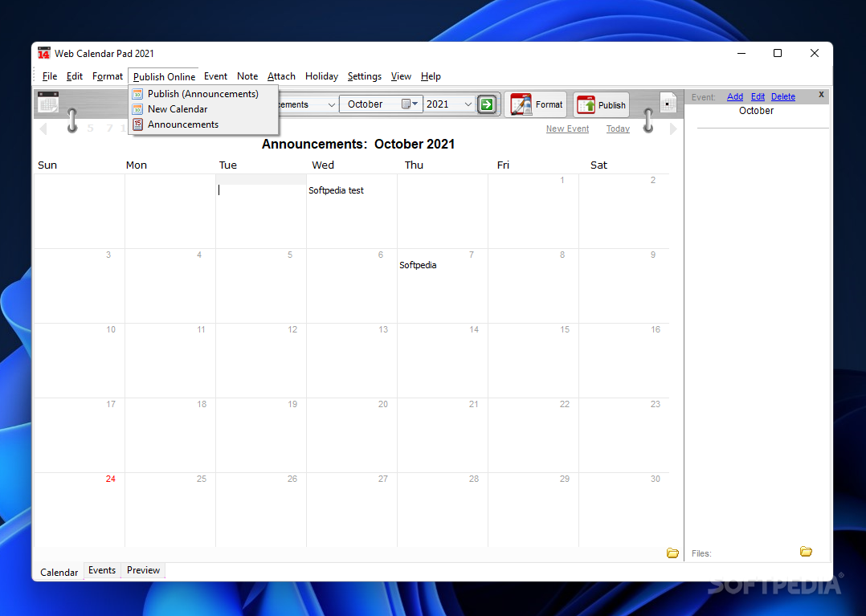
Task: Open the Settings menu
Action: click(365, 76)
